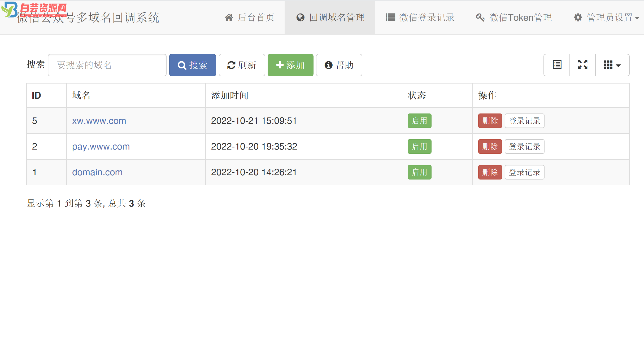Viewport: 644px width, 350px height.
Task: Click the table view icon
Action: pos(559,65)
